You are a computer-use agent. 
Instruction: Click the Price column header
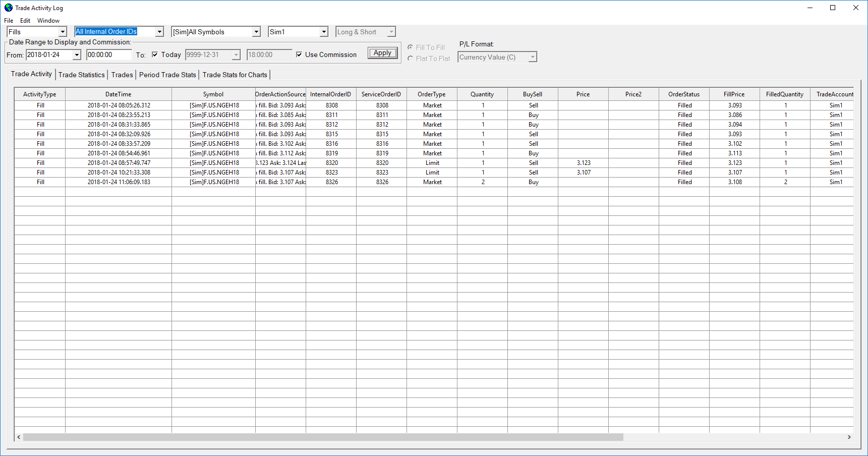click(x=583, y=94)
